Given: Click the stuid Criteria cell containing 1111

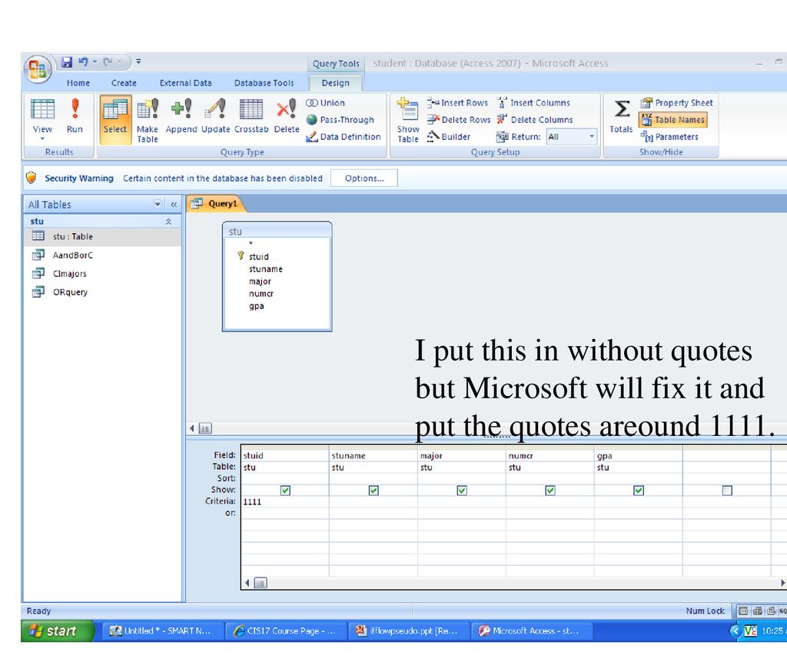Looking at the screenshot, I should click(284, 502).
